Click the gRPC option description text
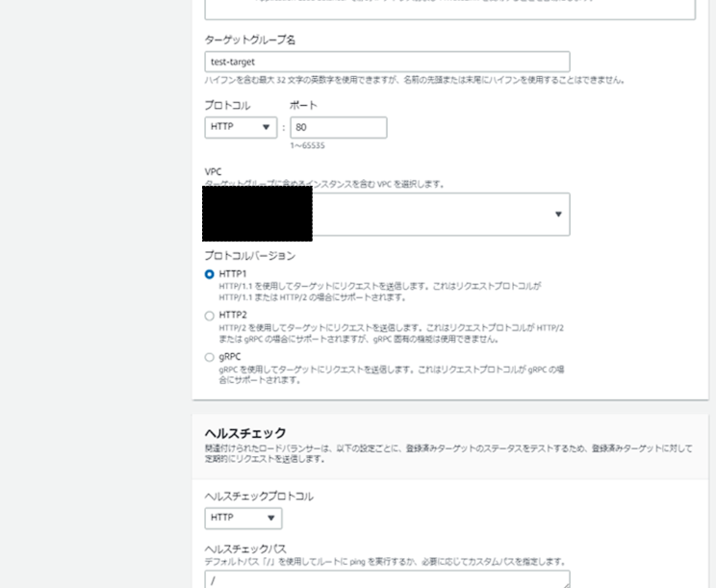This screenshot has width=716, height=588. (x=391, y=374)
